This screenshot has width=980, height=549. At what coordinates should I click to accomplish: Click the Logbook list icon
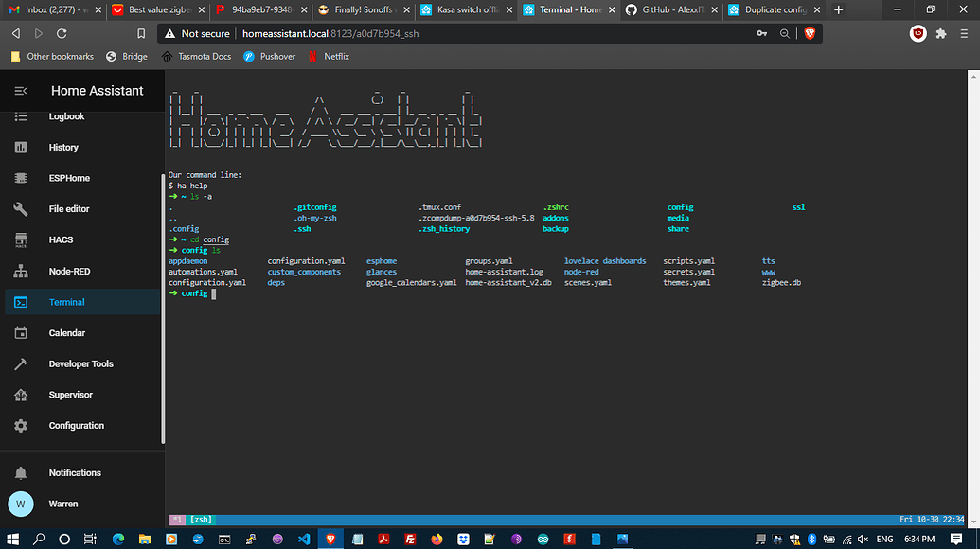coord(21,116)
